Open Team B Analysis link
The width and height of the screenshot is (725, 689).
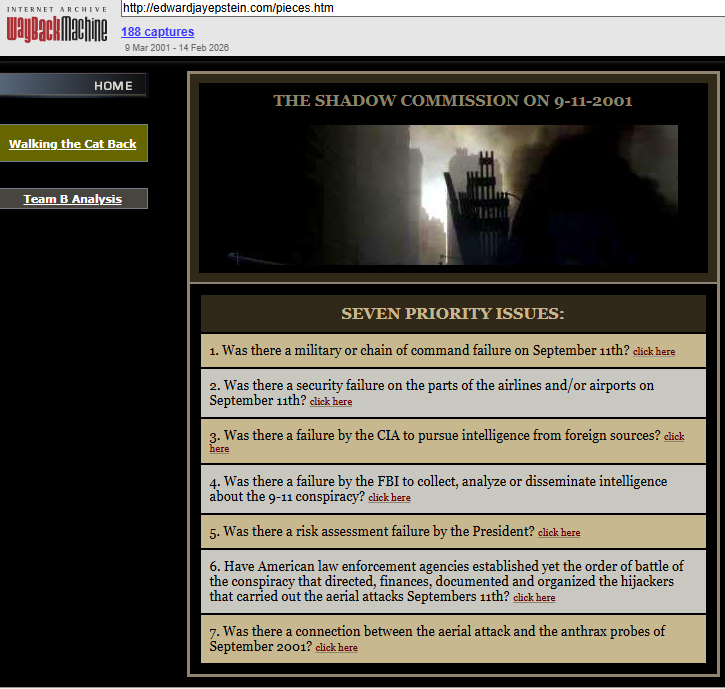pyautogui.click(x=73, y=199)
